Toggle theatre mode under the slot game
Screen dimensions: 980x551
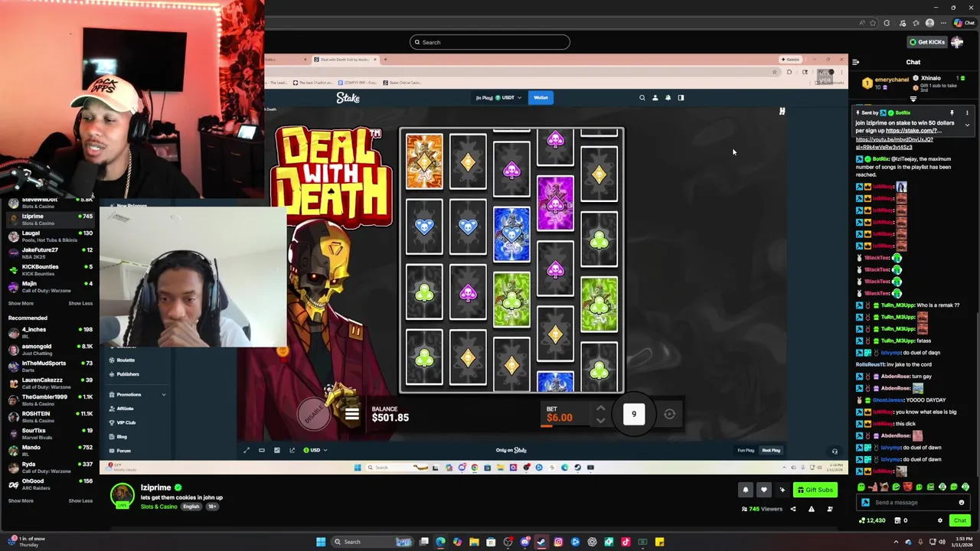[x=262, y=450]
